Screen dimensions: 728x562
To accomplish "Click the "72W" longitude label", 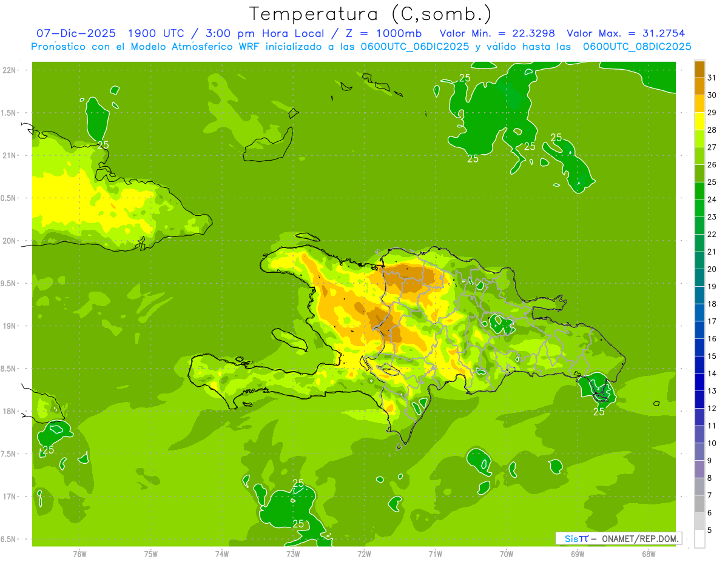I will pos(364,554).
